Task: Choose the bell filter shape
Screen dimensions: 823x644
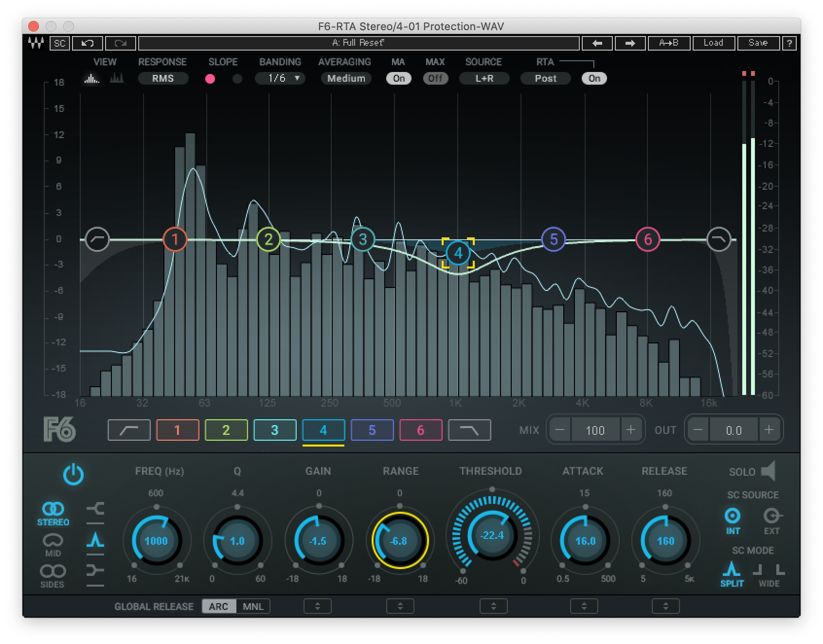Action: pyautogui.click(x=95, y=540)
